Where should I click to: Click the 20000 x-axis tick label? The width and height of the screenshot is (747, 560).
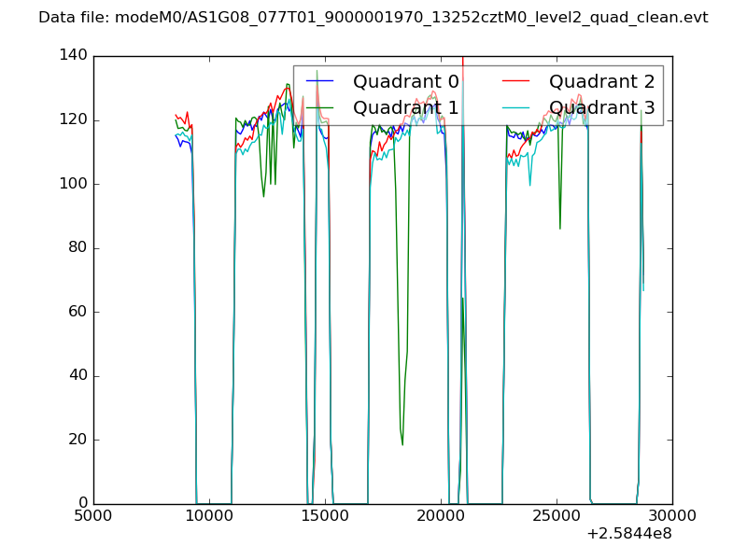pos(441,515)
